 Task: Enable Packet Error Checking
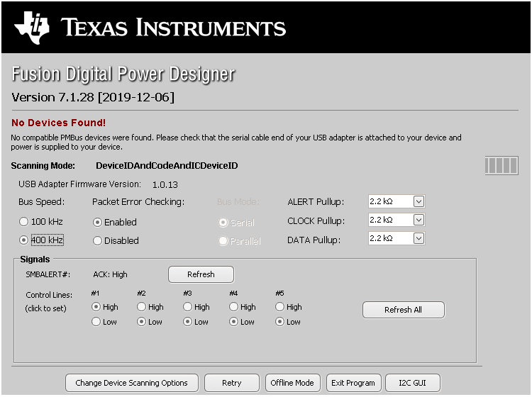coord(98,222)
